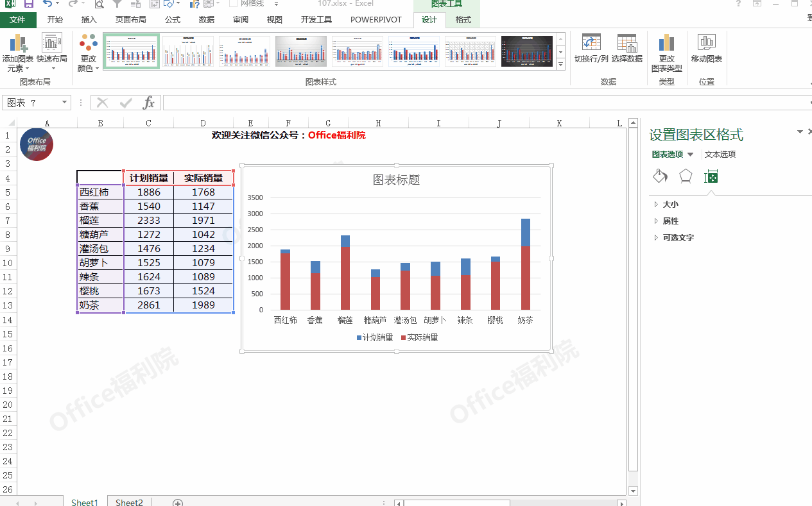812x506 pixels.
Task: Select the first highlighted chart style thumbnail
Action: pos(132,51)
